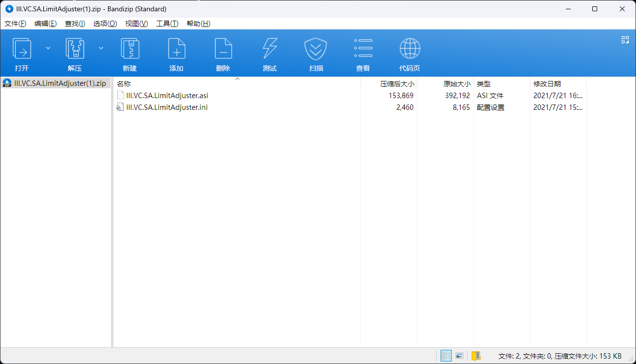Screen dimensions: 636x364
Task: Expand the dropdown arrow next to 打开
Action: coord(48,48)
